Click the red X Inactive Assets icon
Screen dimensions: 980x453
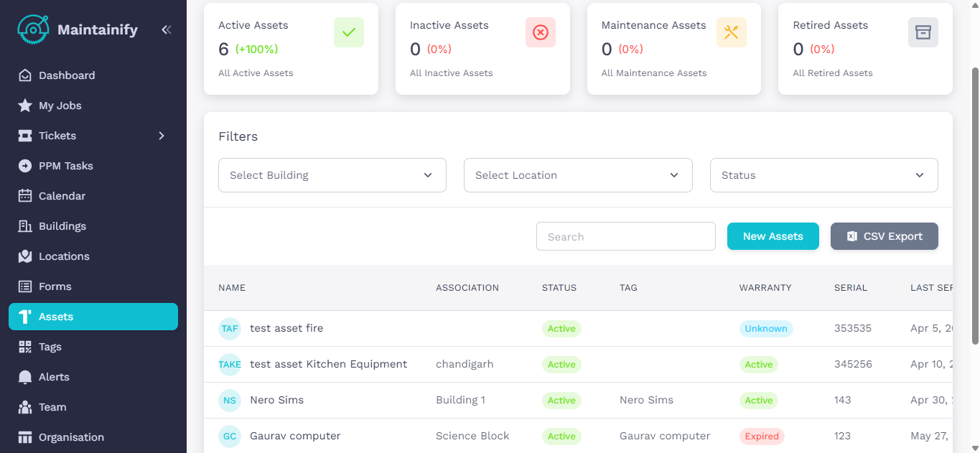click(540, 32)
